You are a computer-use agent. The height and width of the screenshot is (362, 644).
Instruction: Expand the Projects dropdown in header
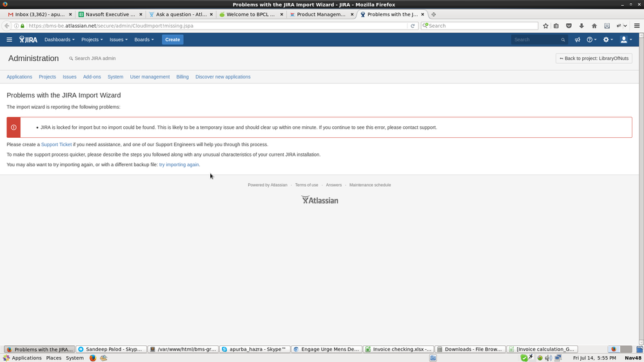92,40
